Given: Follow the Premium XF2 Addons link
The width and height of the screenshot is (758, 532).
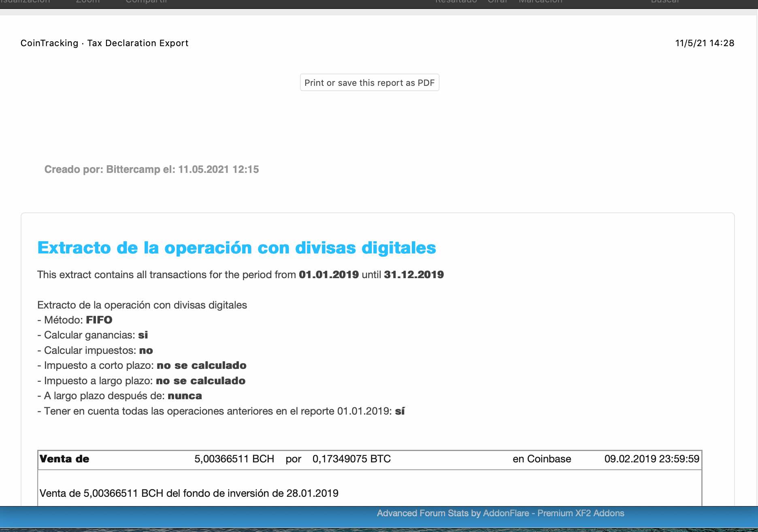Looking at the screenshot, I should [x=581, y=513].
